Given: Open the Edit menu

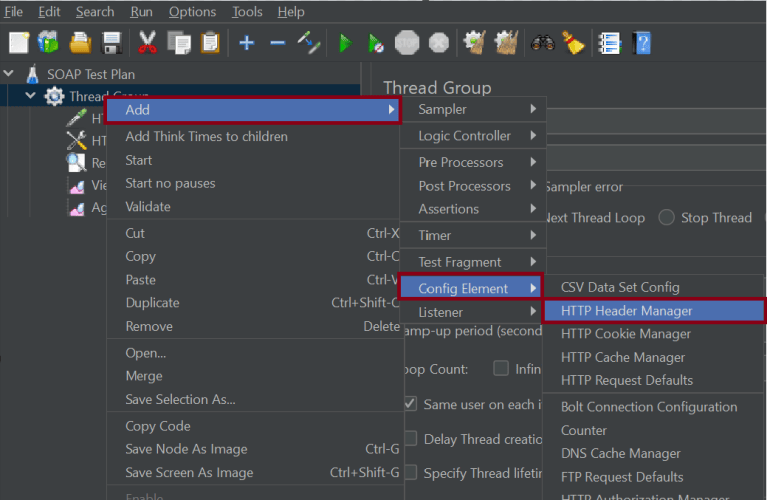Looking at the screenshot, I should pyautogui.click(x=49, y=12).
